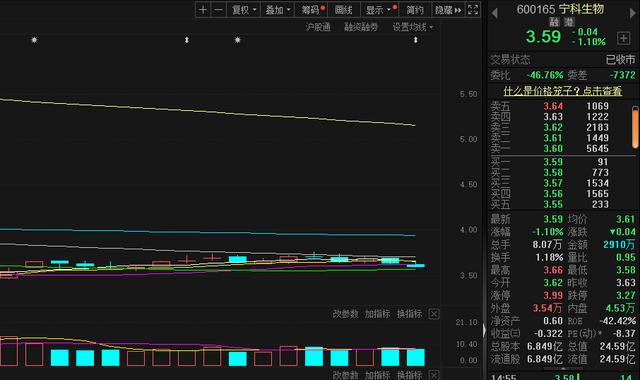This screenshot has width=640, height=380.
Task: Click the 委比 value -46.76%
Action: [545, 75]
